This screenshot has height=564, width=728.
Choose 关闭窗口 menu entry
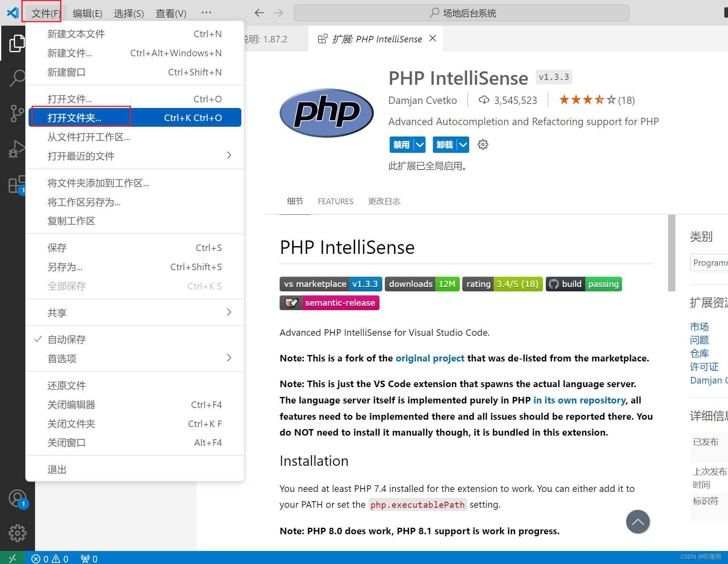135,443
